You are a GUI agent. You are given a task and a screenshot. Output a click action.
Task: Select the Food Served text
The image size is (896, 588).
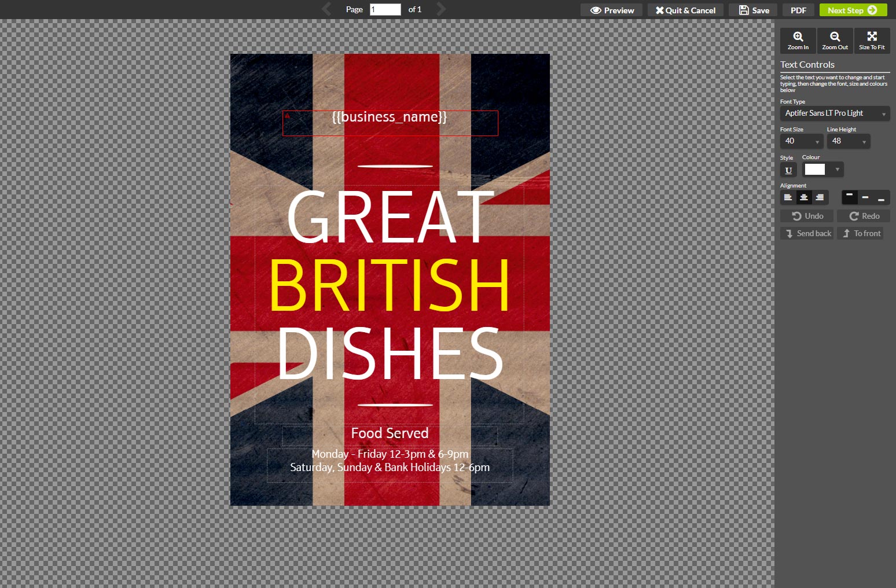pos(390,433)
